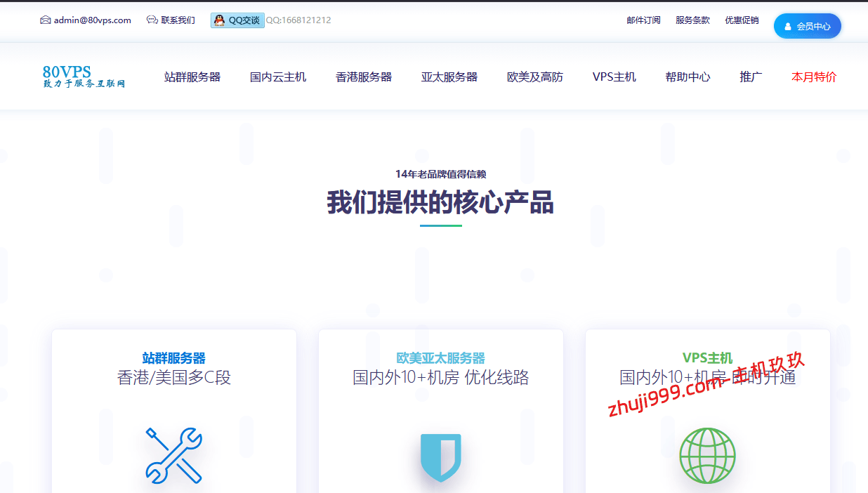Click the envelope icon next to admin@80vps.com
This screenshot has width=868, height=493.
(x=46, y=20)
